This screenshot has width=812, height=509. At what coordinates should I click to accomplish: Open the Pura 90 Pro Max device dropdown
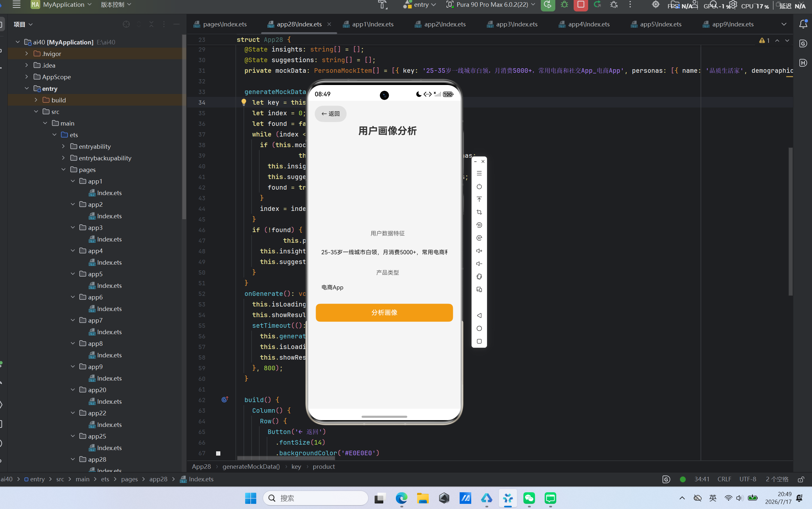pos(491,5)
